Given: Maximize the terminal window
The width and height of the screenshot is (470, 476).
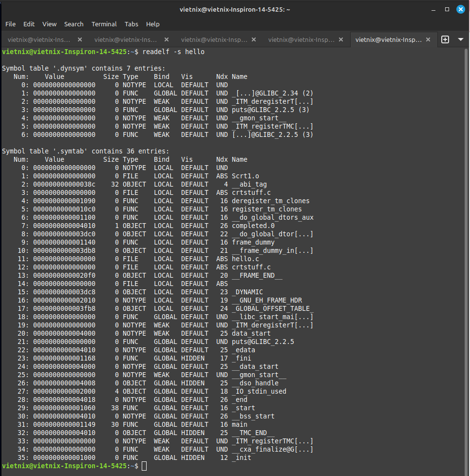Looking at the screenshot, I should [447, 10].
